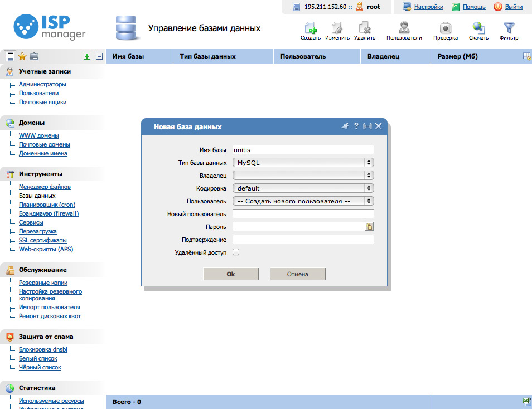Open the Тип базы данных dropdown

pyautogui.click(x=303, y=163)
